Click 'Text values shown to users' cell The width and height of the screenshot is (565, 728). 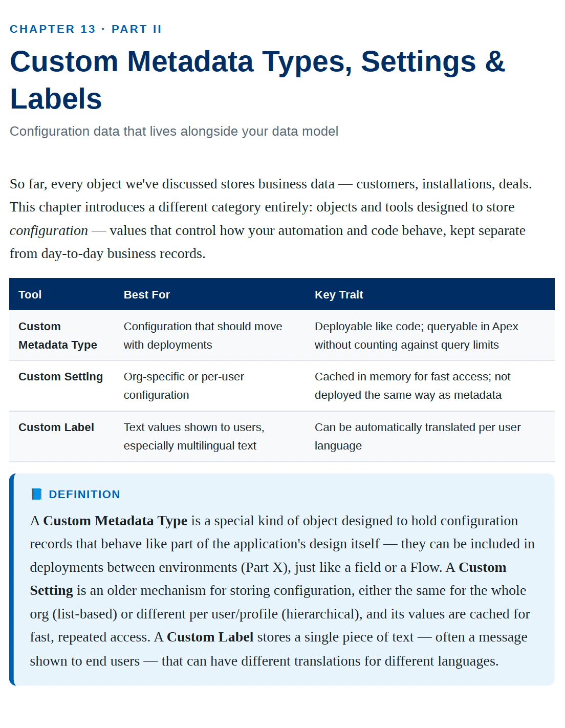point(194,436)
